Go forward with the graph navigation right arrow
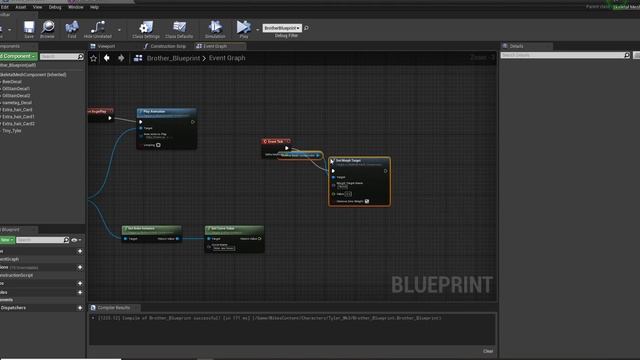 (121, 58)
